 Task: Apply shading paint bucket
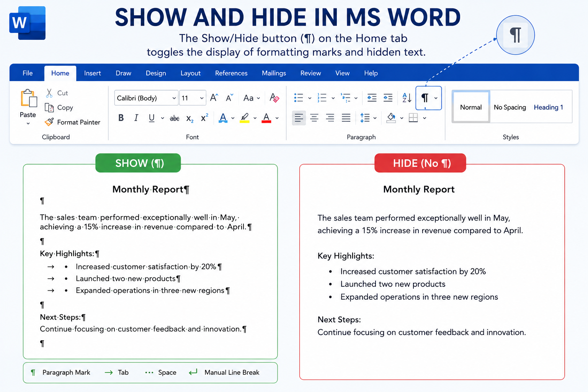(x=391, y=118)
